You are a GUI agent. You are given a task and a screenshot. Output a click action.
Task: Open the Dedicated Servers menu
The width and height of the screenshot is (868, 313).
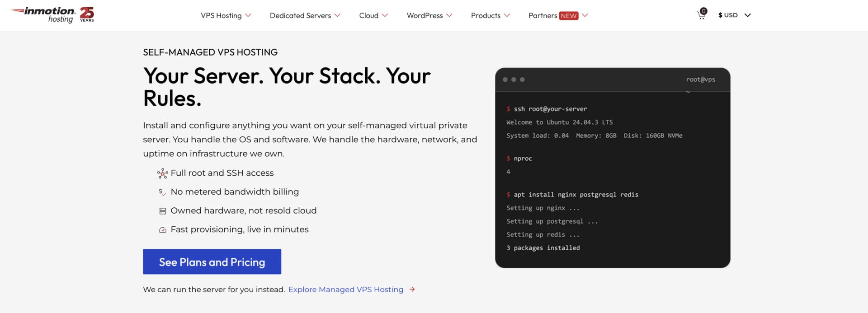click(x=300, y=15)
